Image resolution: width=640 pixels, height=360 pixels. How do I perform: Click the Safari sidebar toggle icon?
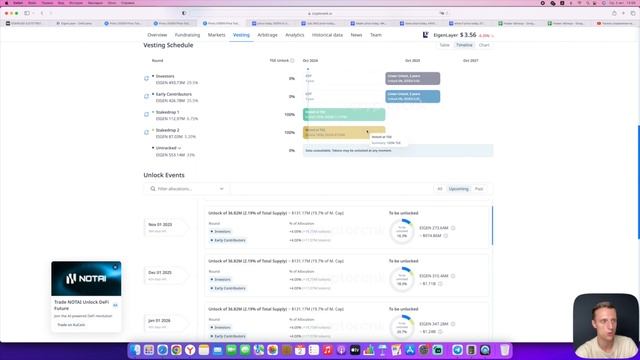[27, 13]
